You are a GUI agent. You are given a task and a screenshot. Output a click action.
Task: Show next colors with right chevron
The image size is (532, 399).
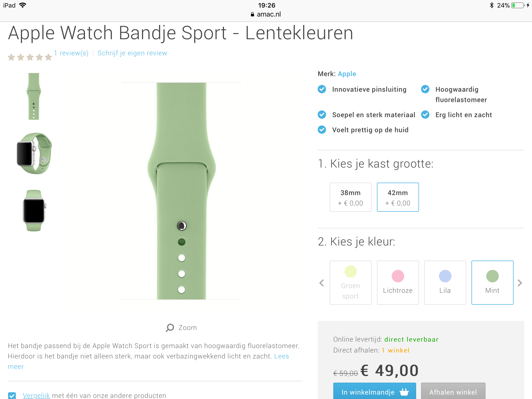(520, 283)
